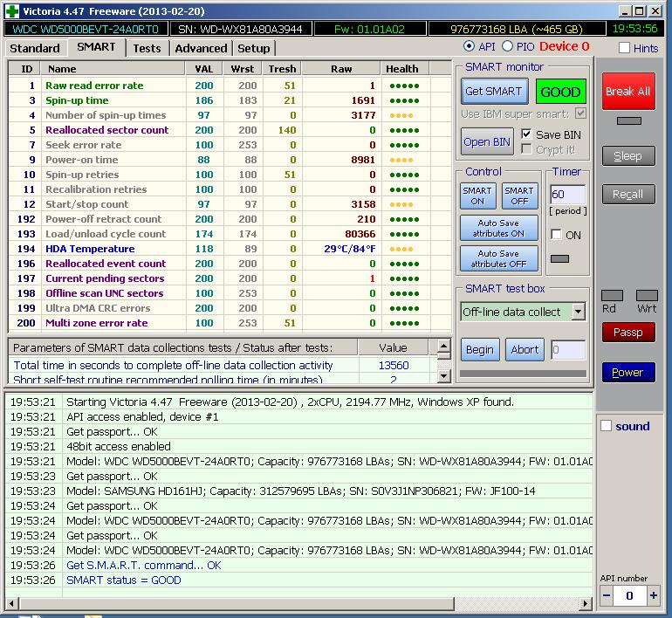Viewport: 672px width, 618px height.
Task: Click the red Passp button
Action: [x=627, y=333]
